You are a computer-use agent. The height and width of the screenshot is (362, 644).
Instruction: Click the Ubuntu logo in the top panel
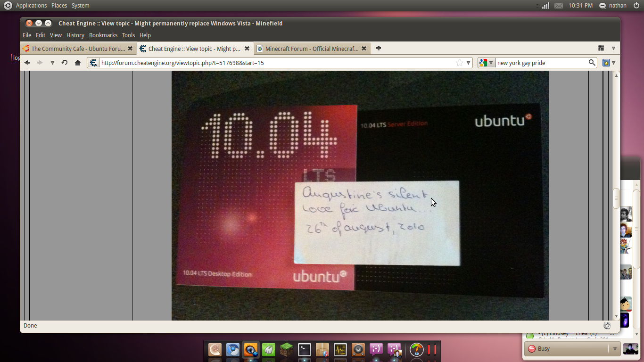tap(8, 6)
